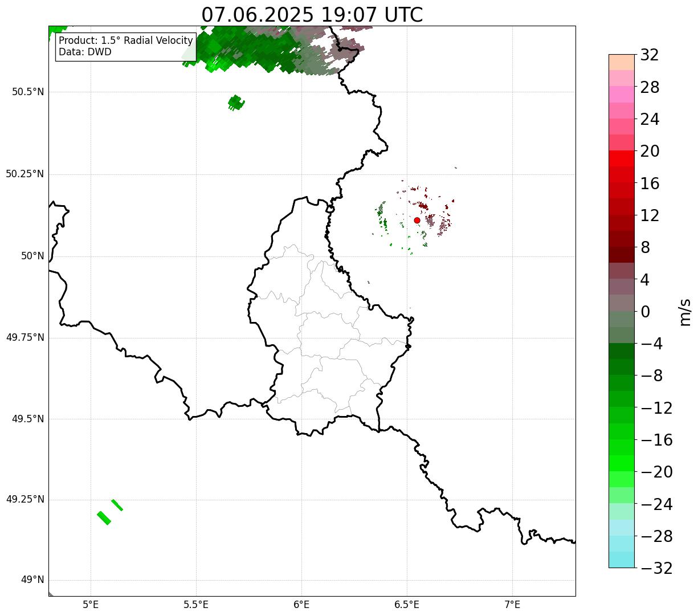Click the peach swatch at top of colorbar
This screenshot has height=616, width=698.
(x=622, y=62)
